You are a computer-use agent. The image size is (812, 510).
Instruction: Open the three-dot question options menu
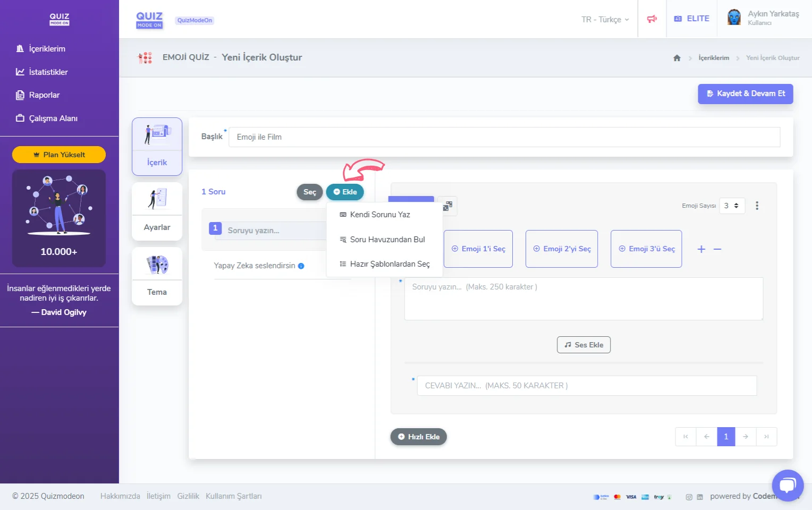click(x=757, y=206)
